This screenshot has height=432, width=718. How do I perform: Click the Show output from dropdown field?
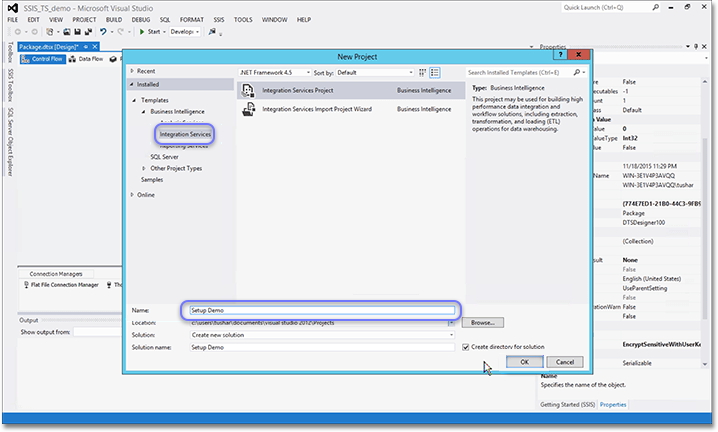click(98, 332)
